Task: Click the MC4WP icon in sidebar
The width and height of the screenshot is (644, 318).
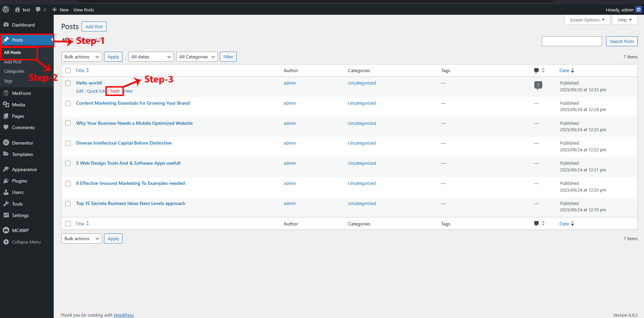Action: (6, 230)
